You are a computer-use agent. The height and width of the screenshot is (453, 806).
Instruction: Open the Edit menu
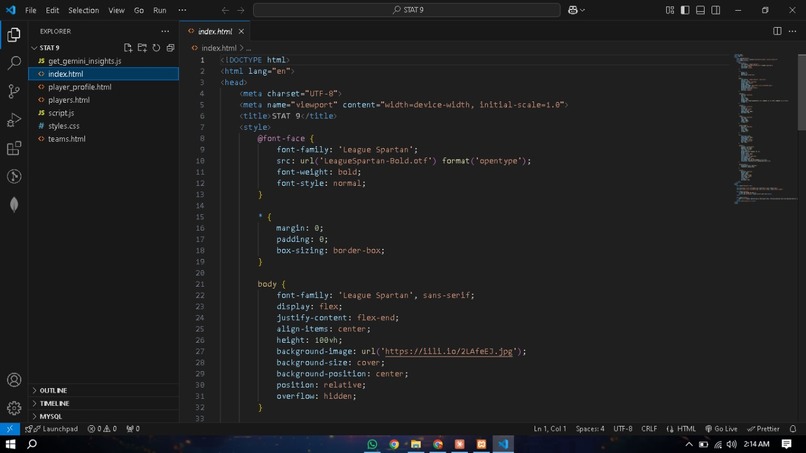pyautogui.click(x=52, y=10)
